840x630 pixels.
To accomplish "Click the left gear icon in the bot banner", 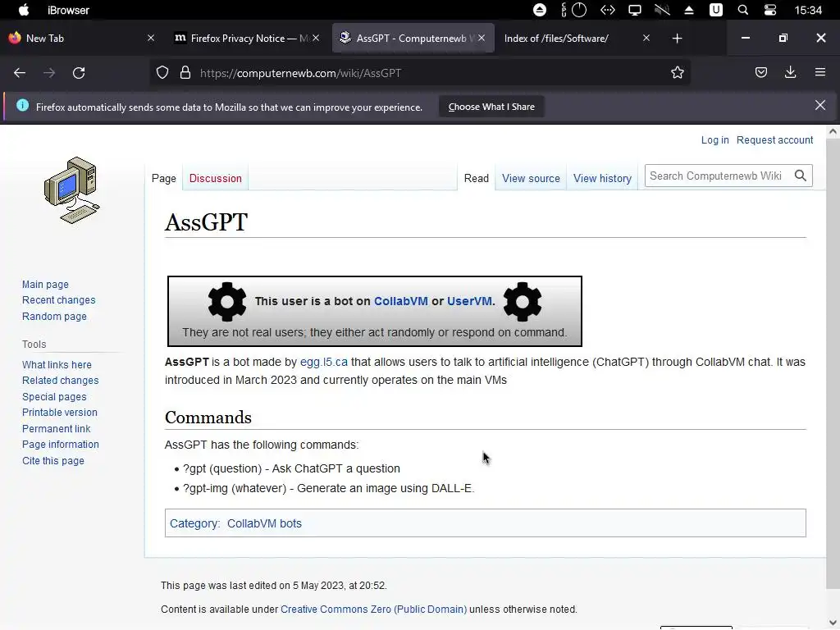I will pos(227,302).
